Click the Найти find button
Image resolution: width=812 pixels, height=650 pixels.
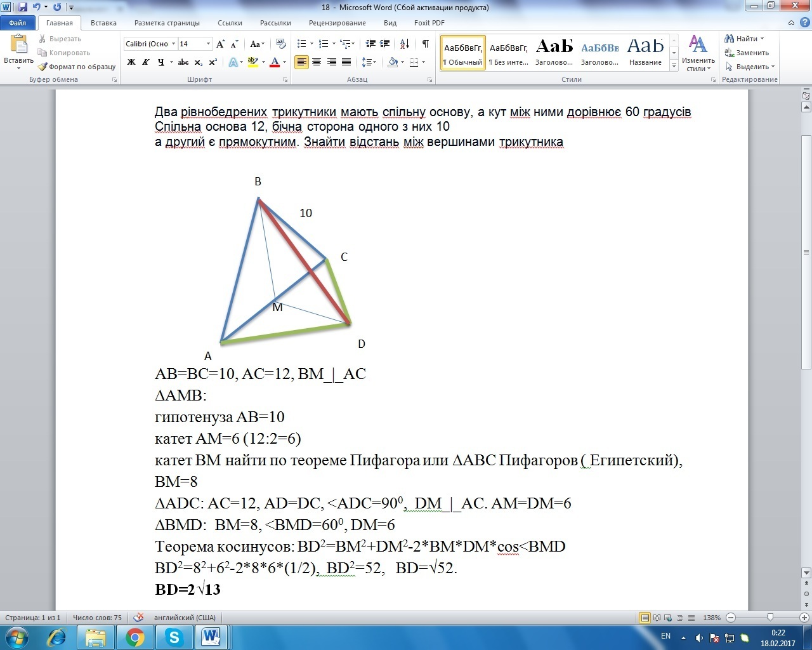(x=745, y=39)
